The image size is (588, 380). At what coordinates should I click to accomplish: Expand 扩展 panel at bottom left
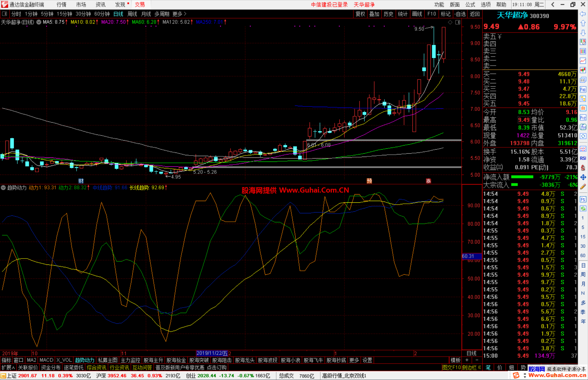click(8, 367)
